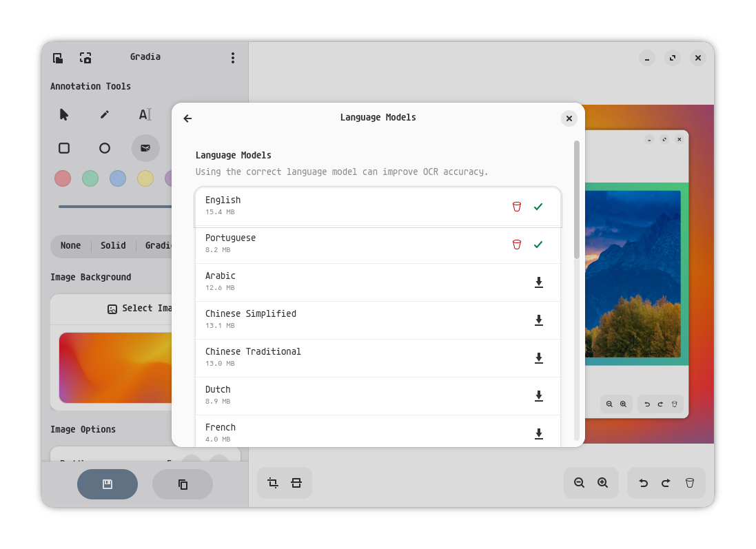Image resolution: width=756 pixels, height=549 pixels.
Task: Select the circle annotation tool
Action: [x=104, y=147]
